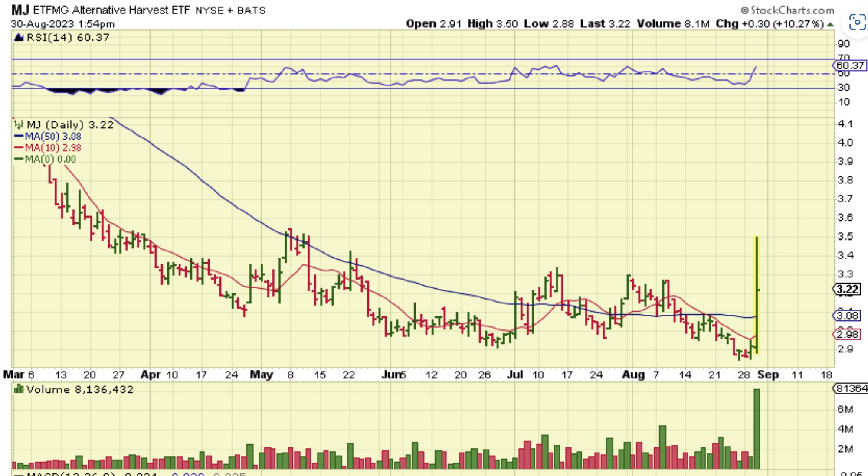This screenshot has height=476, width=868.
Task: Click the StockCharts.com copyright watermark
Action: [x=787, y=10]
